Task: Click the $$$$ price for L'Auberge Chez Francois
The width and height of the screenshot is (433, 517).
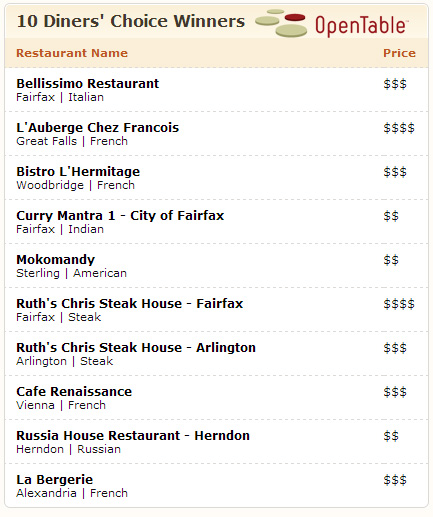Action: click(399, 128)
